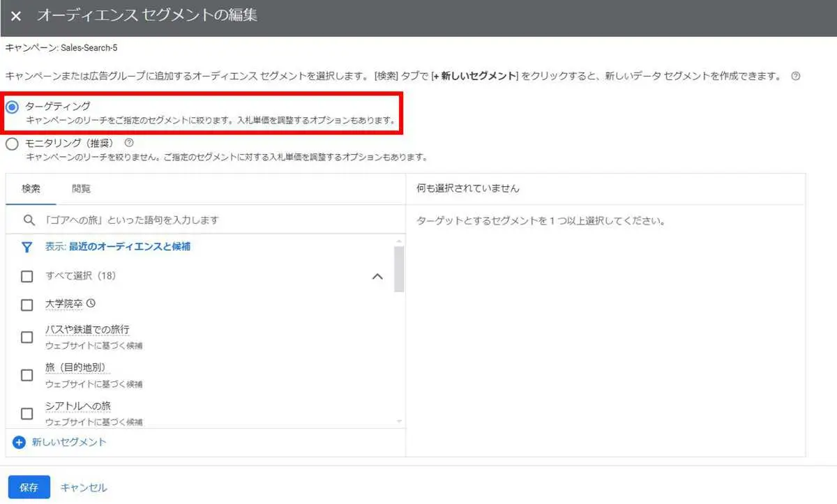
Task: Check the シアトルへの旅 segment checkbox
Action: pyautogui.click(x=27, y=413)
